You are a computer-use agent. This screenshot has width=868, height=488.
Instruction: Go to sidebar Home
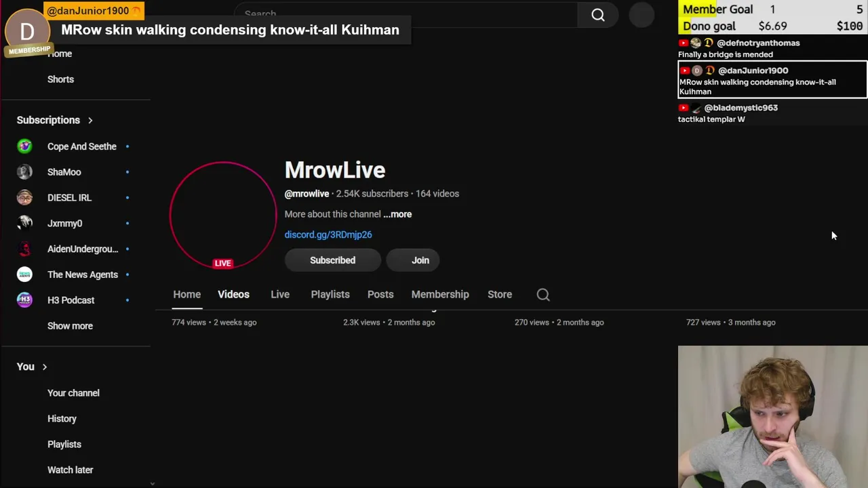pyautogui.click(x=60, y=54)
